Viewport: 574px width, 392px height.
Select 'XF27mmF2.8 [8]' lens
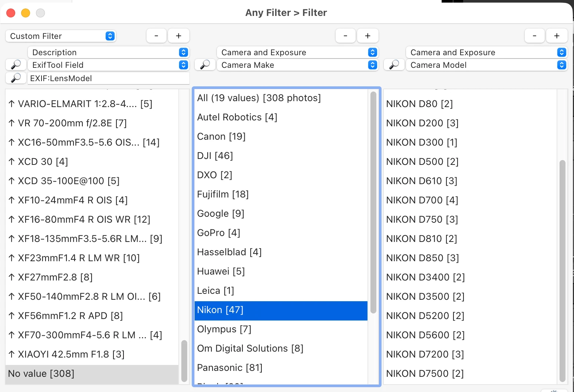92,277
